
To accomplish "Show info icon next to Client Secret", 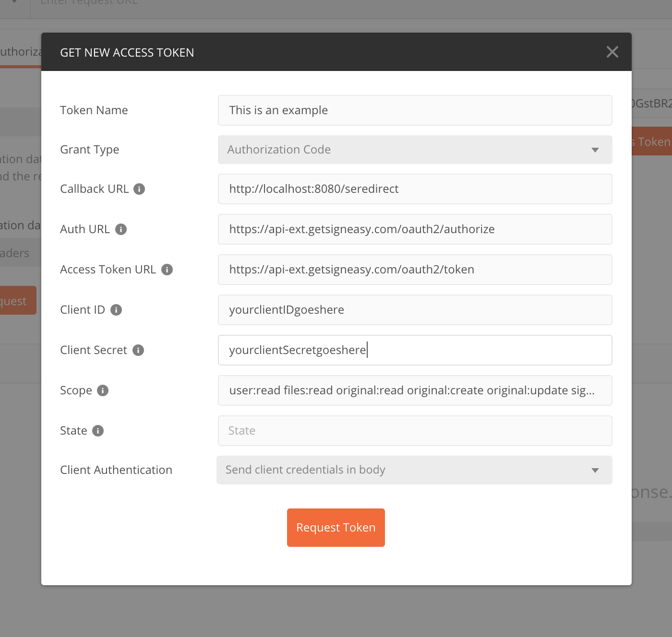I will [x=138, y=350].
